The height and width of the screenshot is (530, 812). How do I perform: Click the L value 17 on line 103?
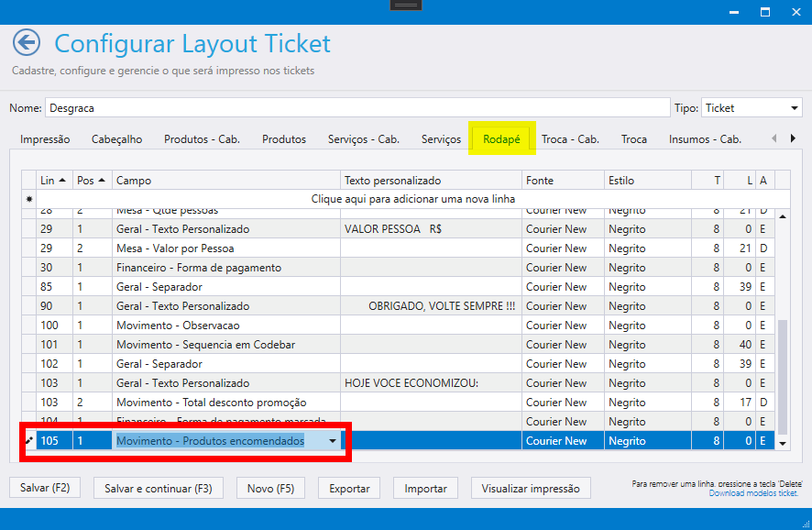(x=740, y=402)
